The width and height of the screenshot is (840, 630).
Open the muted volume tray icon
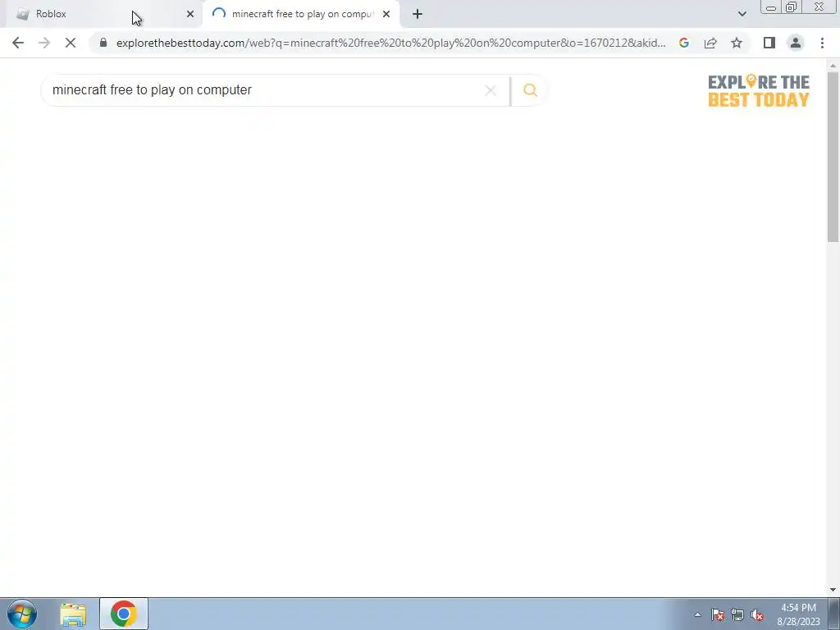point(757,614)
